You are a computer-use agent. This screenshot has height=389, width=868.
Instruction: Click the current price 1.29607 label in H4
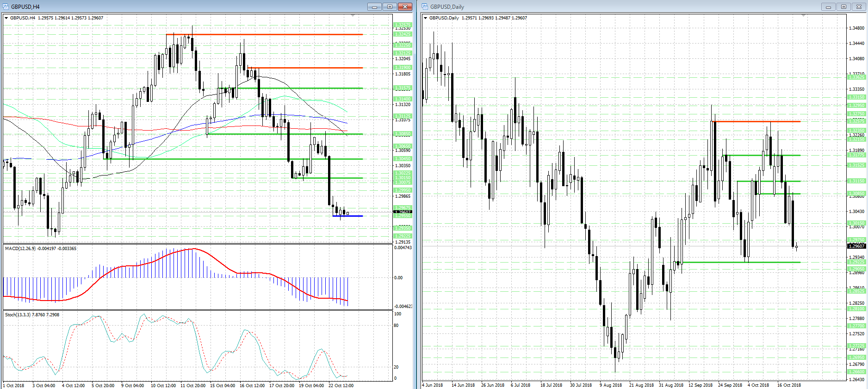[x=403, y=212]
